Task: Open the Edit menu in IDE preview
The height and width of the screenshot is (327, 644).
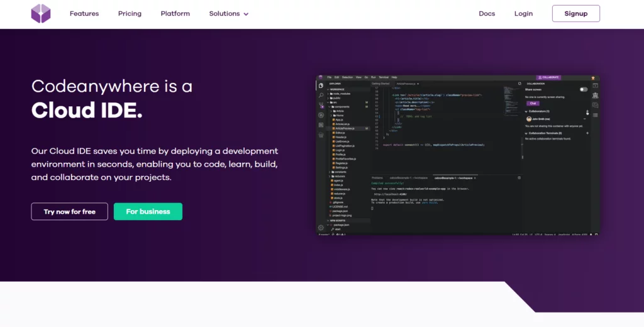Action: point(337,77)
